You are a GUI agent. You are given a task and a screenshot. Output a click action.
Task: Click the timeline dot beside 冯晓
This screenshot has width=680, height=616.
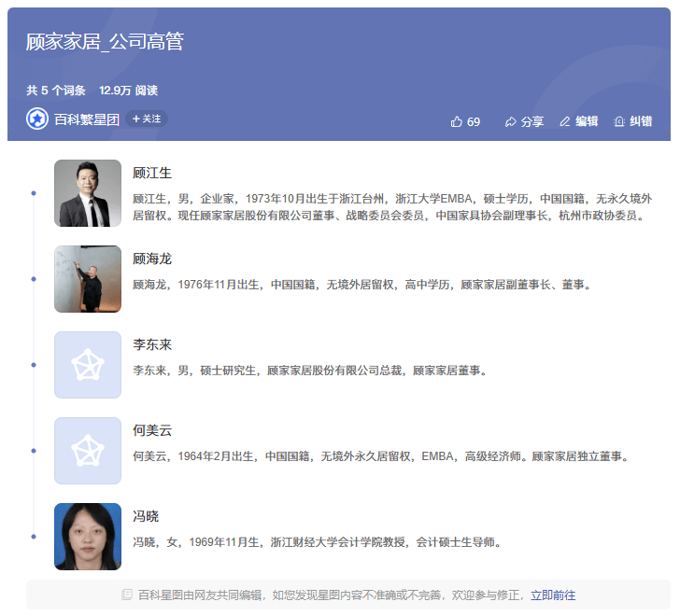click(34, 537)
